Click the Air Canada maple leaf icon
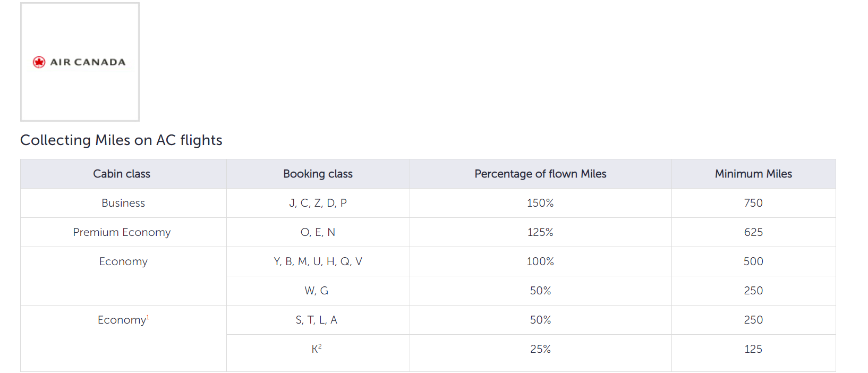This screenshot has height=373, width=868. point(39,62)
